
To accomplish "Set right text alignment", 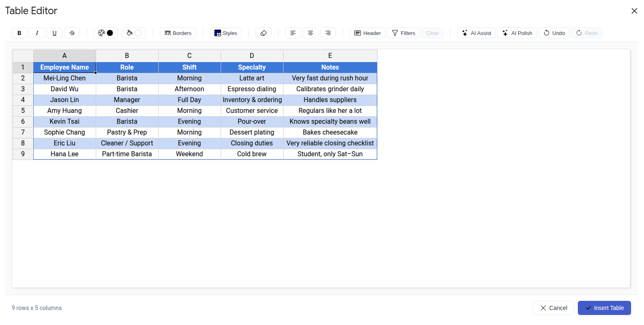I will click(x=328, y=33).
